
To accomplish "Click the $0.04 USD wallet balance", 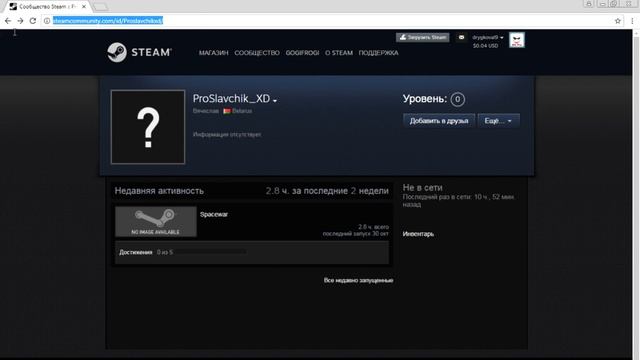I will [485, 46].
